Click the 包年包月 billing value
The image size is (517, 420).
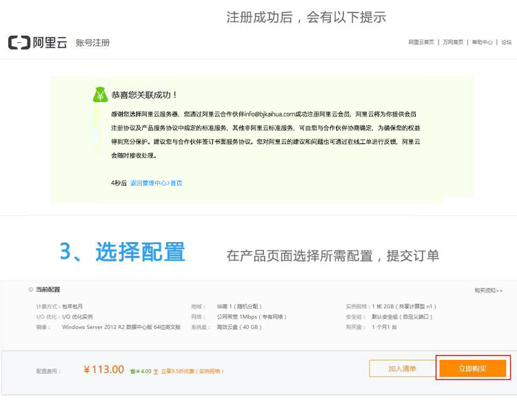(x=72, y=306)
